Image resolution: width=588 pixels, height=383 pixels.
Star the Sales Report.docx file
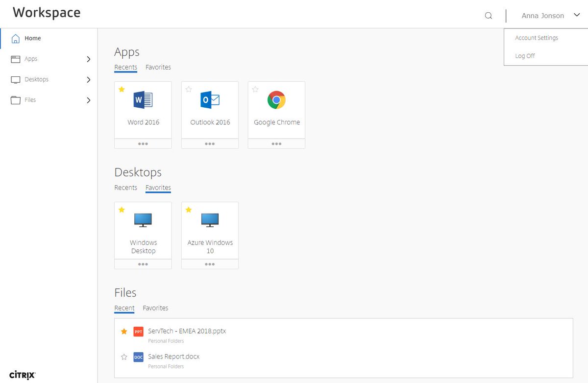point(123,357)
